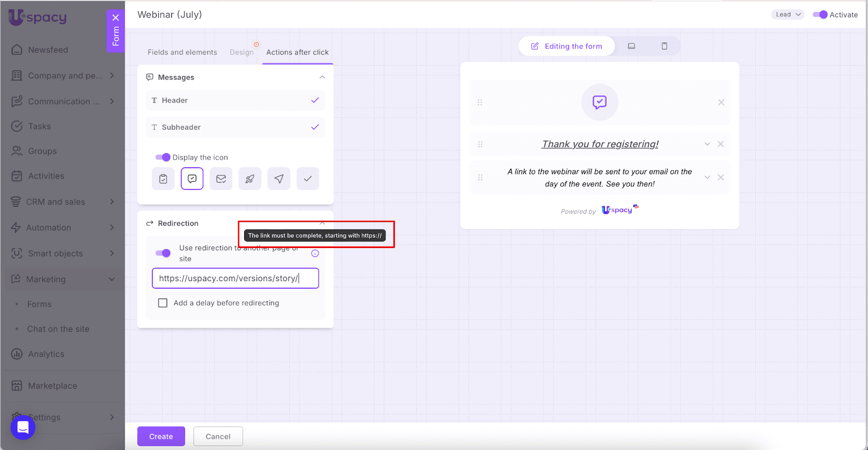Image resolution: width=868 pixels, height=450 pixels.
Task: Open the support chat bubble
Action: tap(23, 427)
